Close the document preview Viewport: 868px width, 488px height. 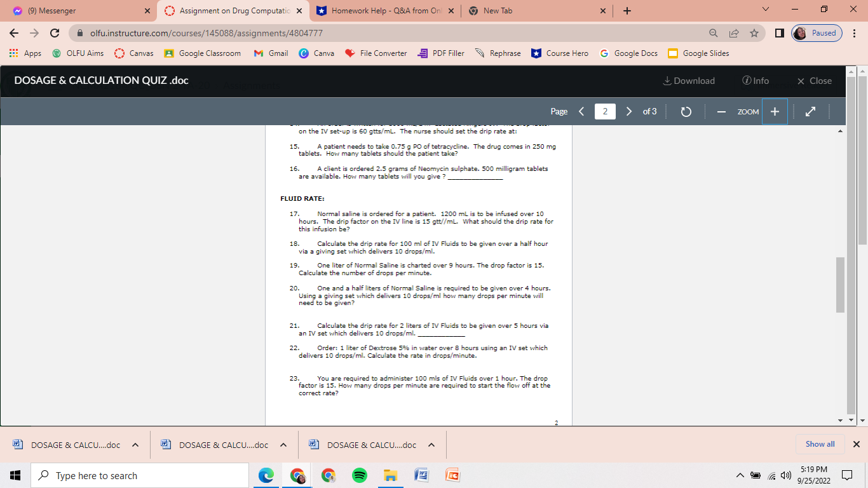tap(814, 81)
